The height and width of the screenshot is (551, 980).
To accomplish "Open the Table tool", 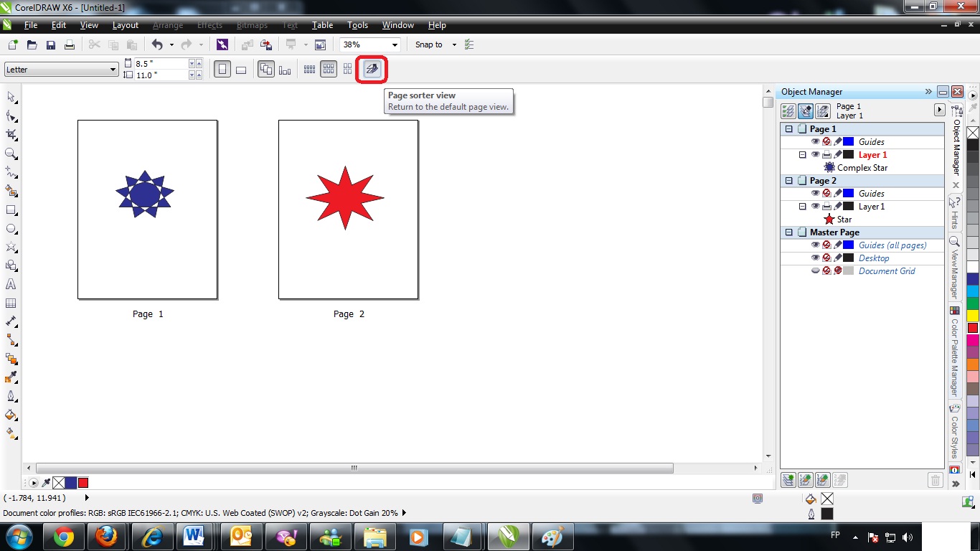I will point(10,303).
